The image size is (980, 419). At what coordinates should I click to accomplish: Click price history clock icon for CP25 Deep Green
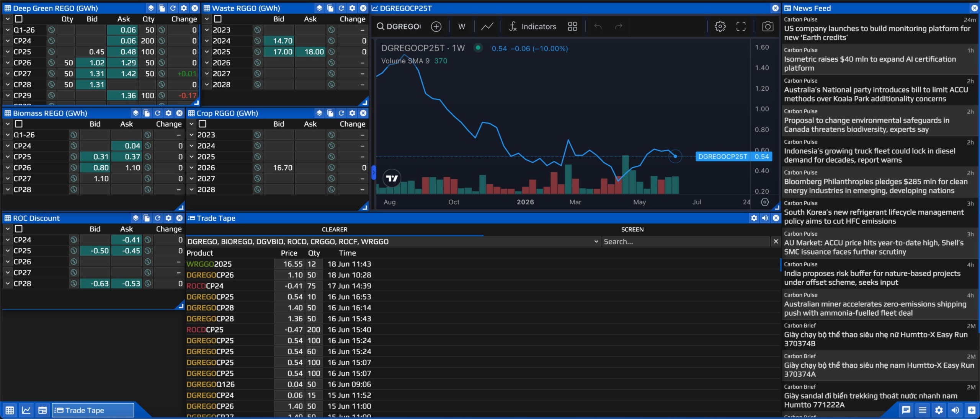coord(51,52)
